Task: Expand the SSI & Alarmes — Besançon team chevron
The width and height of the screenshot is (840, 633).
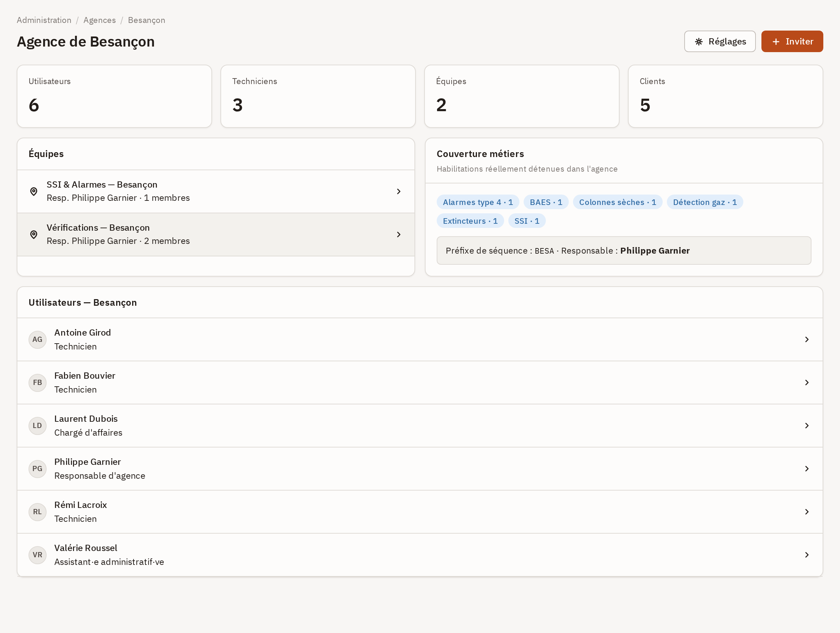Action: [x=399, y=192]
